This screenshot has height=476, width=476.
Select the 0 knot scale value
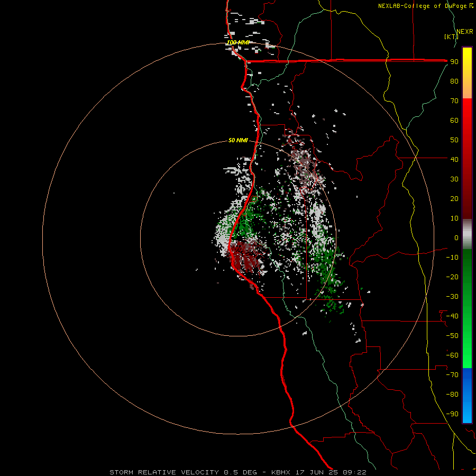point(456,237)
